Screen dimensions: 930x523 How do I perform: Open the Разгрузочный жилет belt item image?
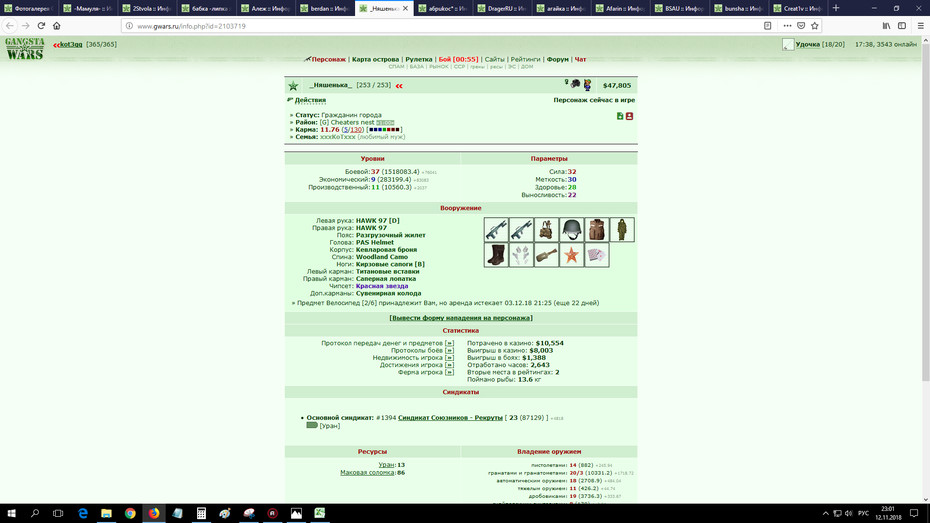point(546,229)
